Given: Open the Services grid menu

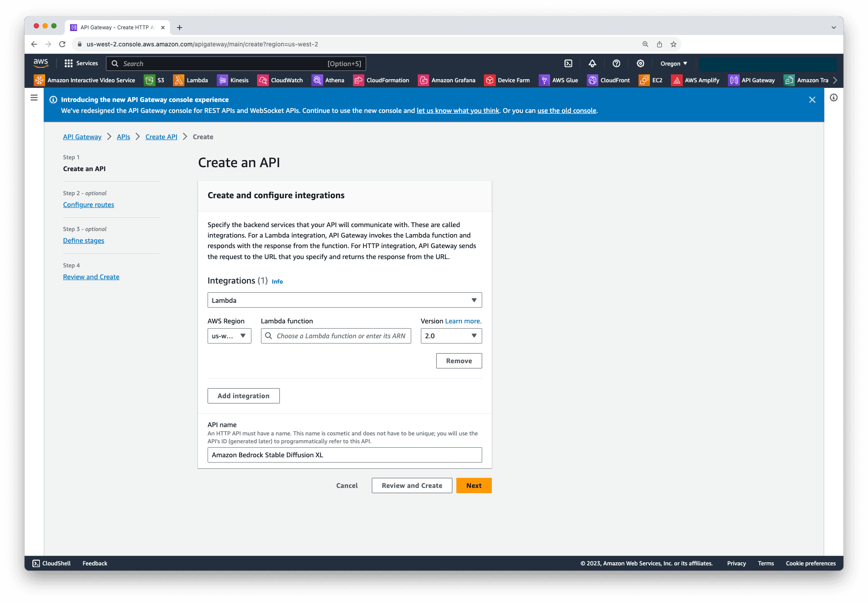Looking at the screenshot, I should [x=81, y=63].
